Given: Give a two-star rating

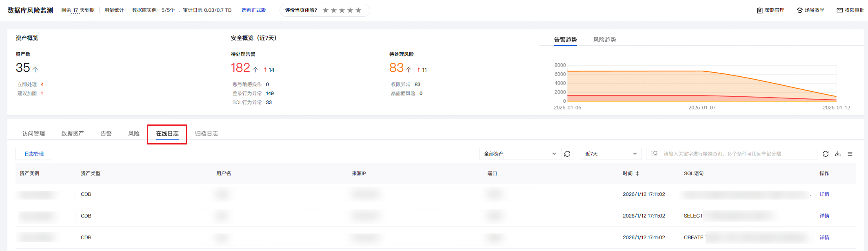Looking at the screenshot, I should 334,10.
